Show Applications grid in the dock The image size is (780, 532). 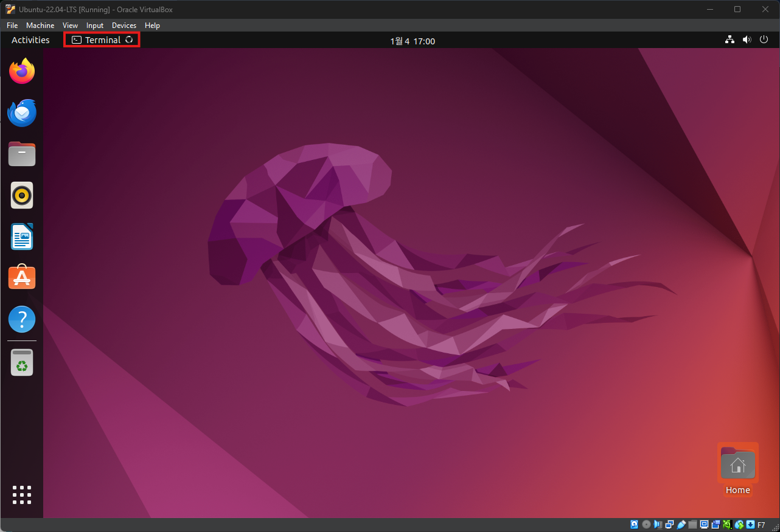click(22, 494)
